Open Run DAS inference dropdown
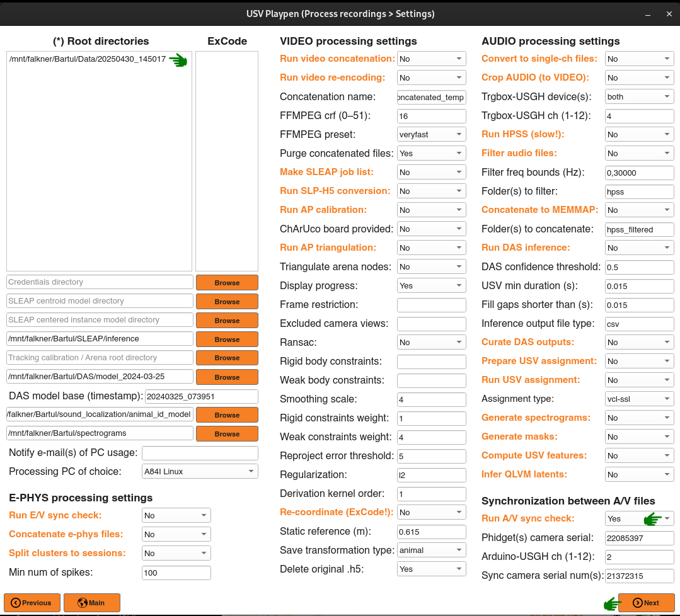This screenshot has width=680, height=616. 639,248
